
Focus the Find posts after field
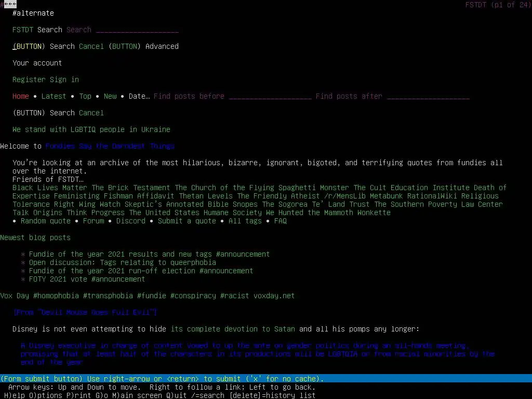tap(428, 96)
